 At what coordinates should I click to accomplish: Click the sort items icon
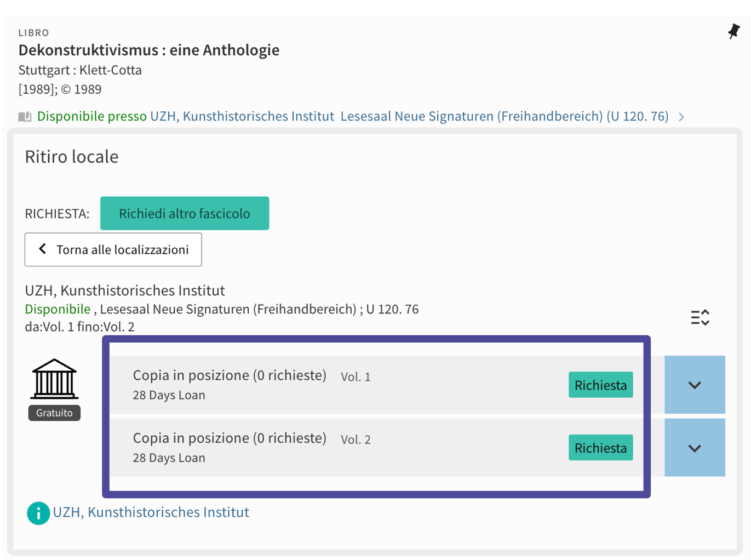(x=700, y=318)
